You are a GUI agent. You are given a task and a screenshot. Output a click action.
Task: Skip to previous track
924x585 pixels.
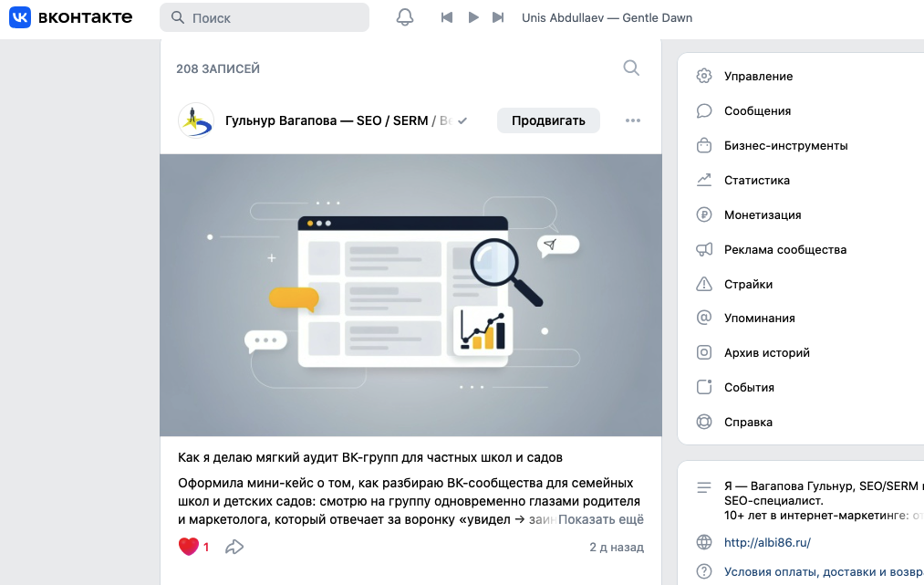click(x=447, y=17)
